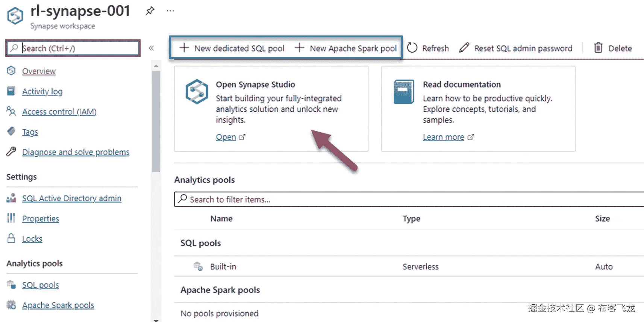Go to Access control (IAM)
Image resolution: width=644 pixels, height=322 pixels.
[x=59, y=112]
